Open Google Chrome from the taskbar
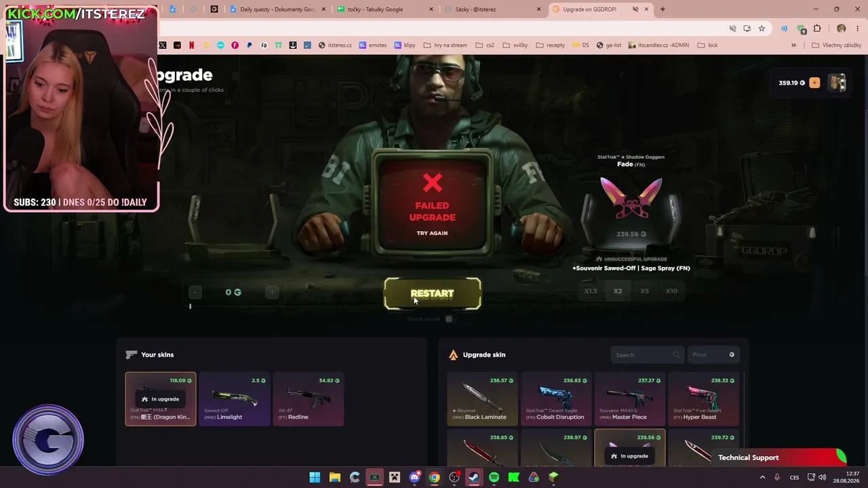The height and width of the screenshot is (488, 868). point(434,477)
